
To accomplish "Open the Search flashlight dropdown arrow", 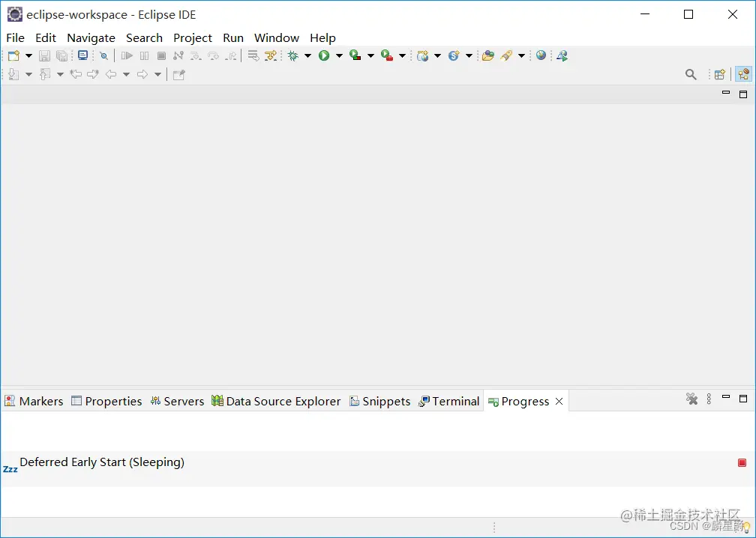I will [x=521, y=56].
